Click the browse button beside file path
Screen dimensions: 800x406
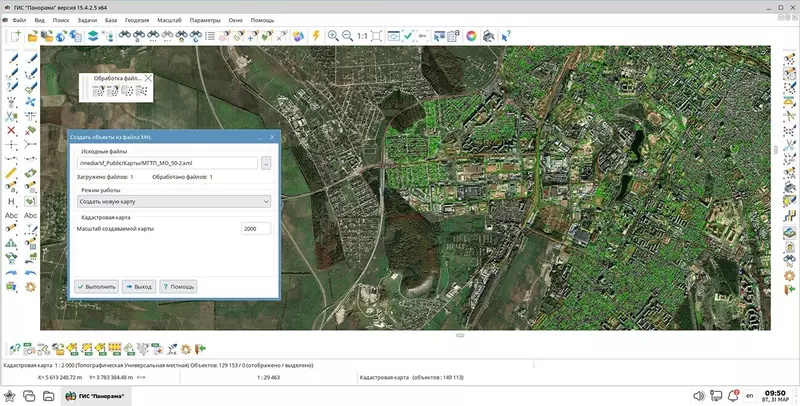(x=266, y=163)
